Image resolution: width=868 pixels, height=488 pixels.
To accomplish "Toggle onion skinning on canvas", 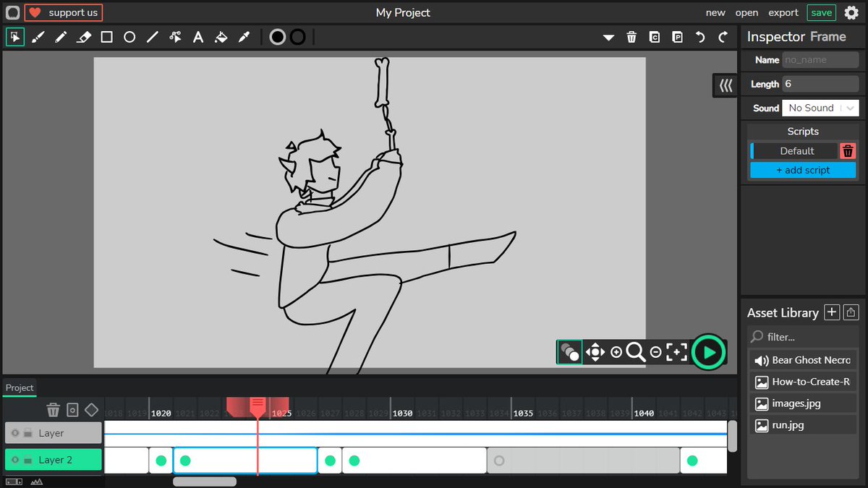I will point(569,352).
